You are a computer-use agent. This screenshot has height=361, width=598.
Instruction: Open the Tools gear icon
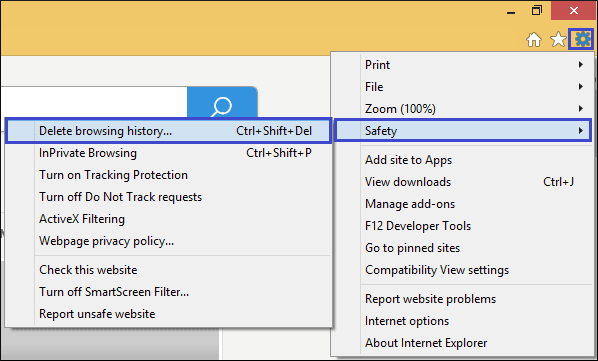582,39
